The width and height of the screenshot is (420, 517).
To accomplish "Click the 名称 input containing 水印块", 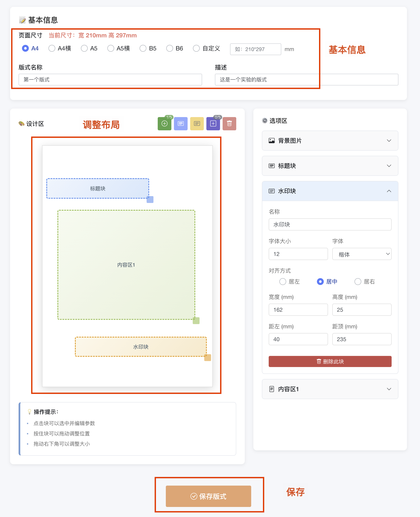I will coord(330,225).
